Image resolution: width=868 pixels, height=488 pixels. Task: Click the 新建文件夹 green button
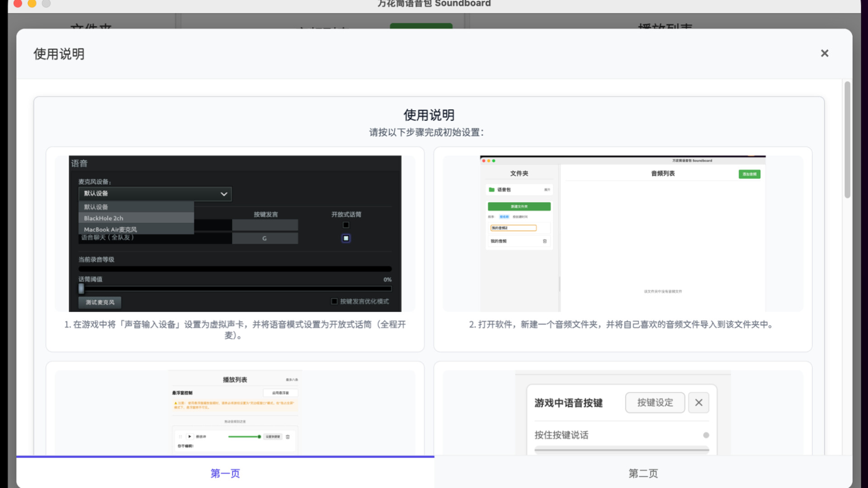(x=519, y=206)
